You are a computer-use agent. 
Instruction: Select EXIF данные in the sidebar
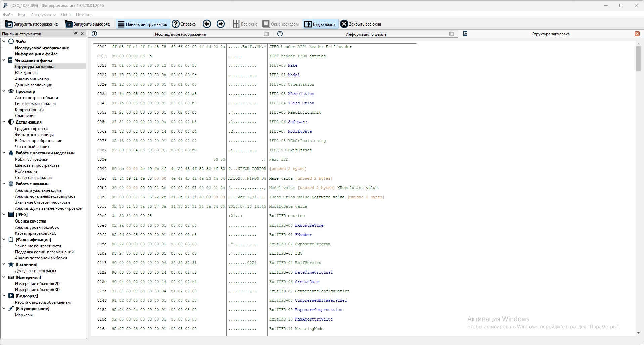[x=26, y=73]
